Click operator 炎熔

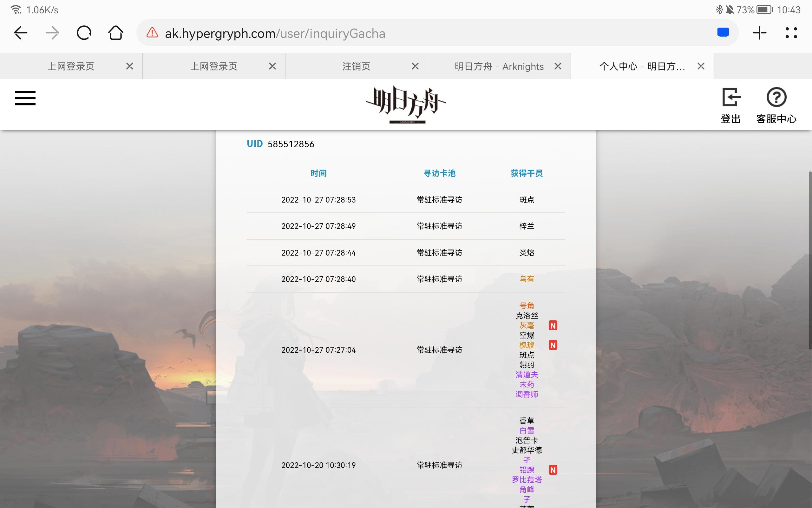[x=527, y=253]
